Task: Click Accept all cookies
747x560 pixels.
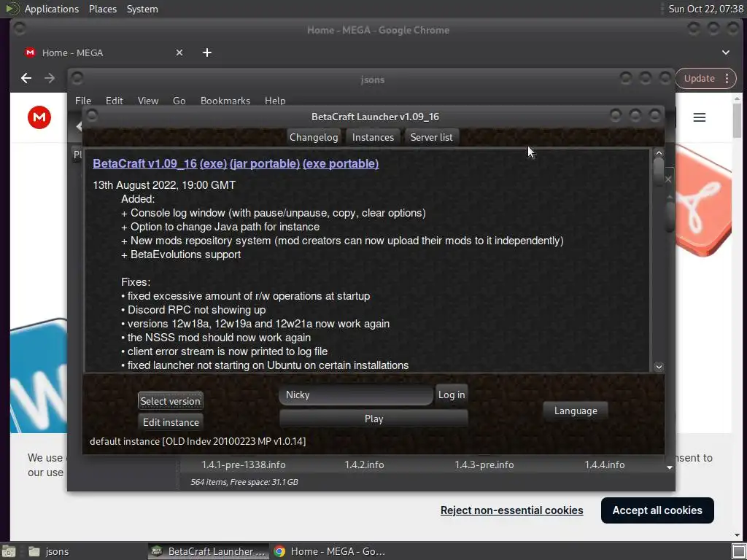Action: (657, 510)
